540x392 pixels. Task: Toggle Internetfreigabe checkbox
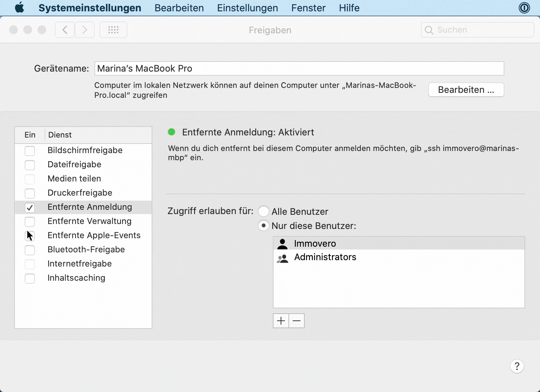point(30,264)
